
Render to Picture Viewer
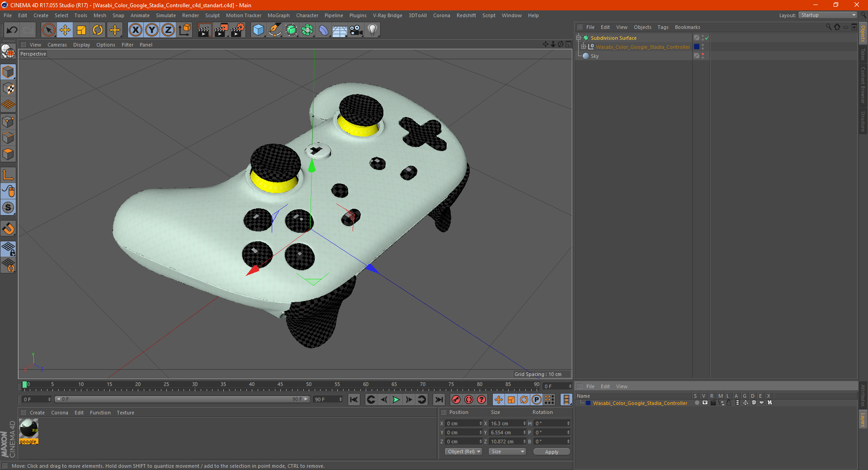tap(221, 30)
